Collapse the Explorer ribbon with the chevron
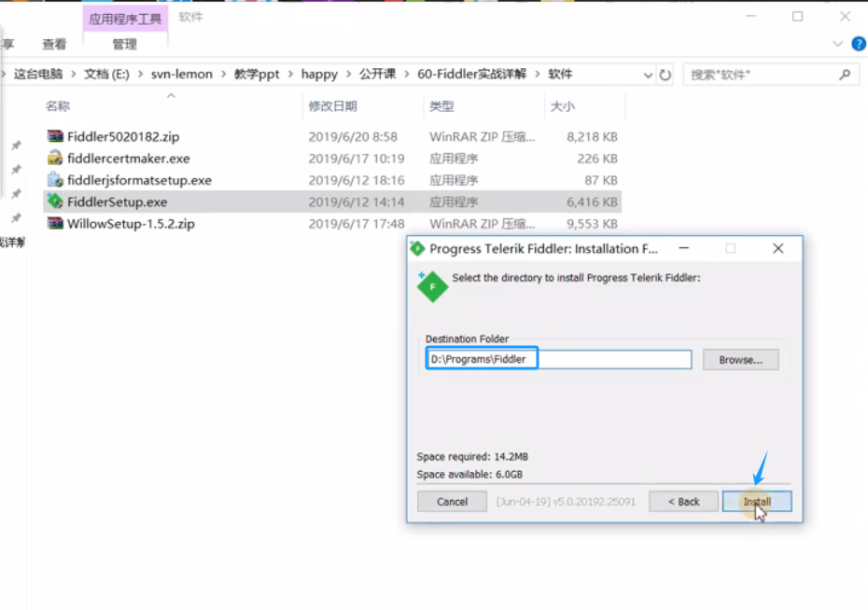Viewport: 868px width, 610px height. click(x=837, y=44)
